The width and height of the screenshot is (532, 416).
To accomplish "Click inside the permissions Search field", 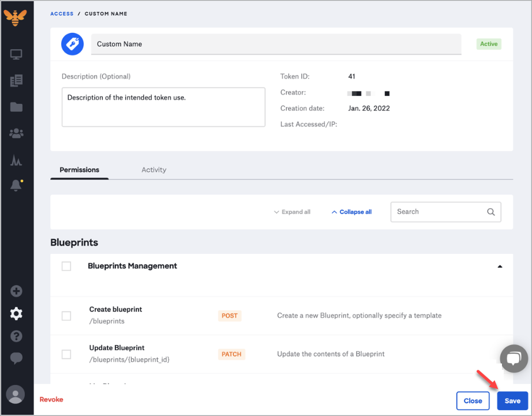I will (x=439, y=212).
